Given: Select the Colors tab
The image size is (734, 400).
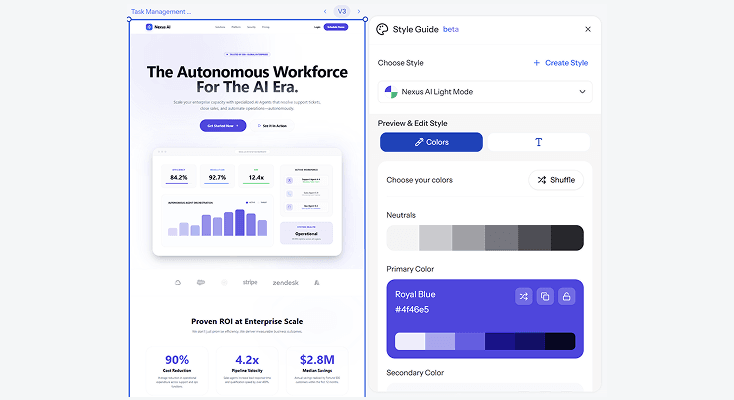Looking at the screenshot, I should pos(431,142).
